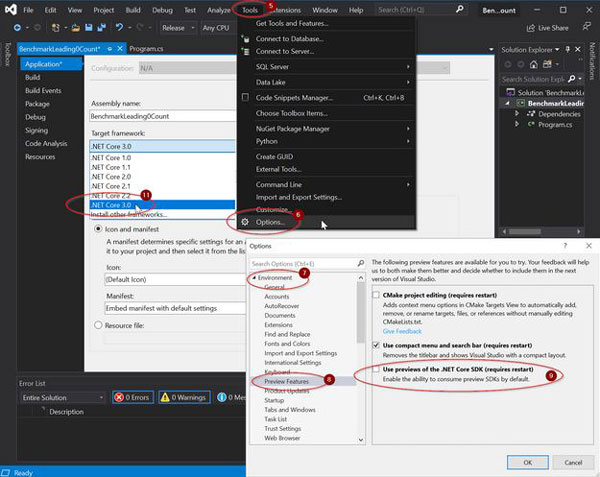Click the Visual Studio logo icon
This screenshot has height=477, width=600.
click(8, 10)
